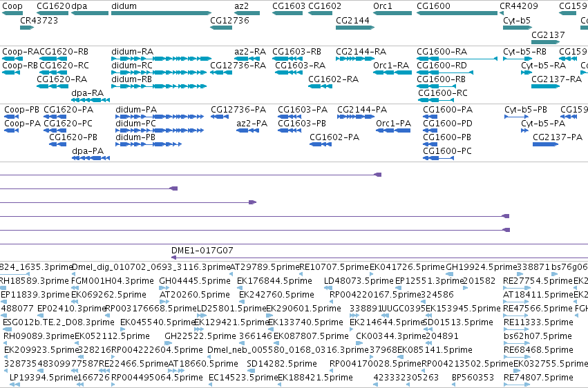Open the EC14523.5prime EST label
Image resolution: width=588 pixels, height=388 pixels.
pos(243,378)
